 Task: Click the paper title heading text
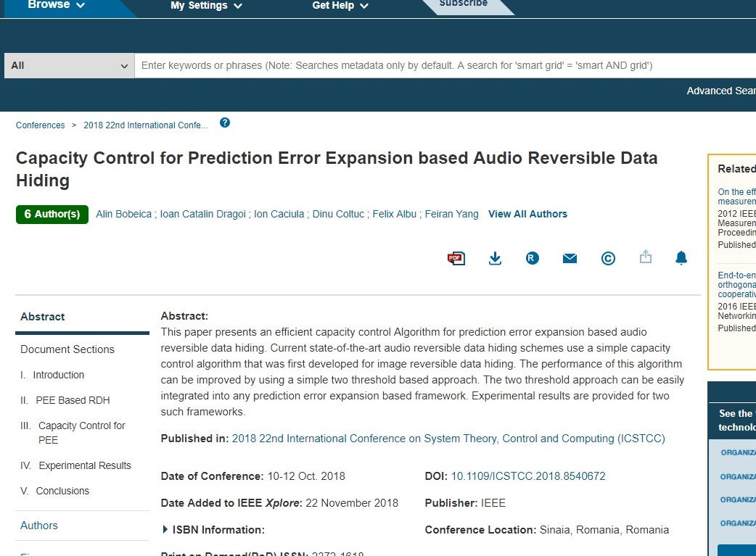337,169
